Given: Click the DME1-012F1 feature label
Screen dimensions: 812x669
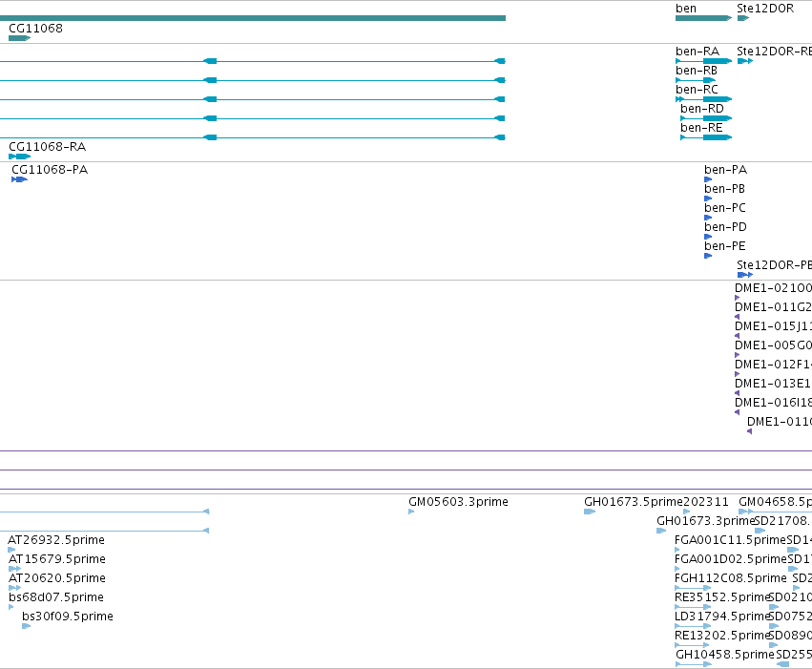Looking at the screenshot, I should coord(773,366).
